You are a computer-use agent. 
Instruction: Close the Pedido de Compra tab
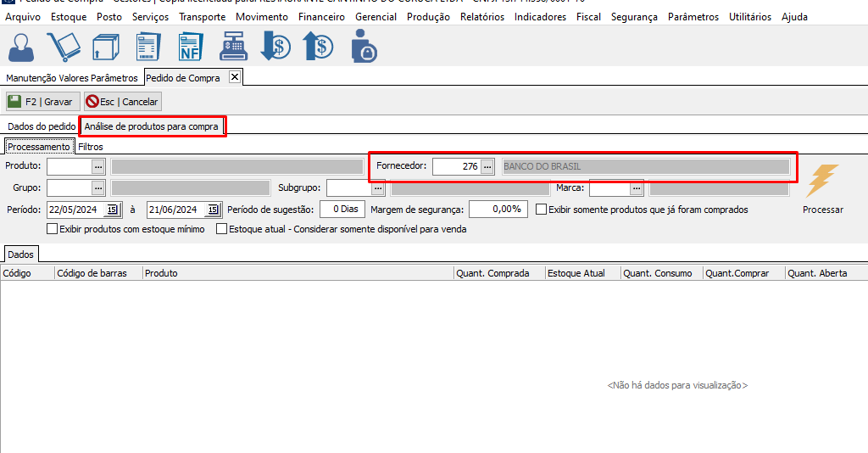235,77
